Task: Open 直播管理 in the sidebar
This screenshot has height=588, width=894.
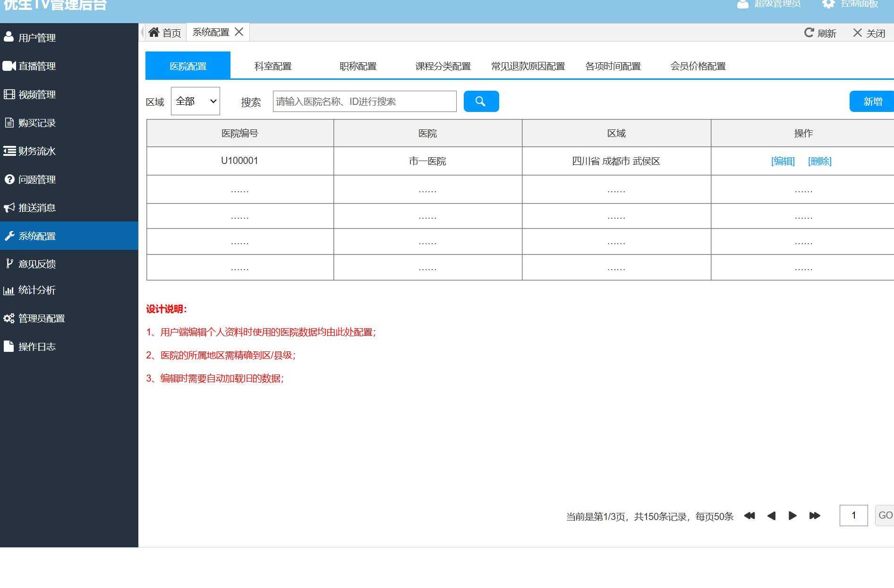Action: pos(37,66)
